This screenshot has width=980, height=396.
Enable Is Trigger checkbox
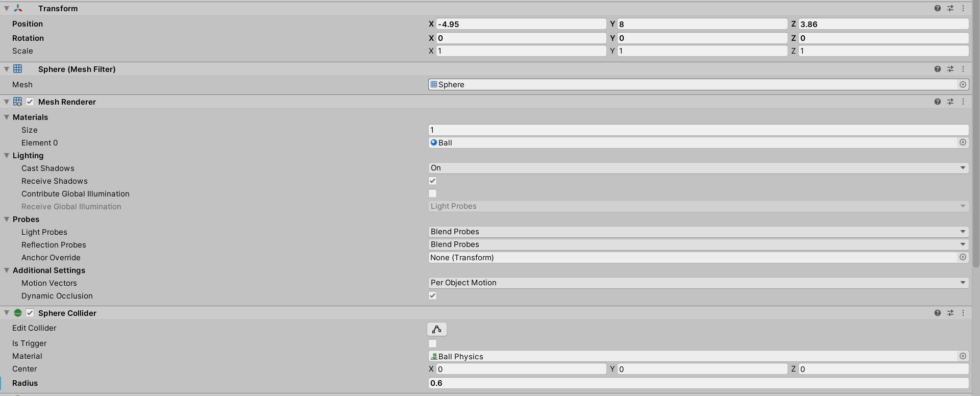[x=433, y=343]
